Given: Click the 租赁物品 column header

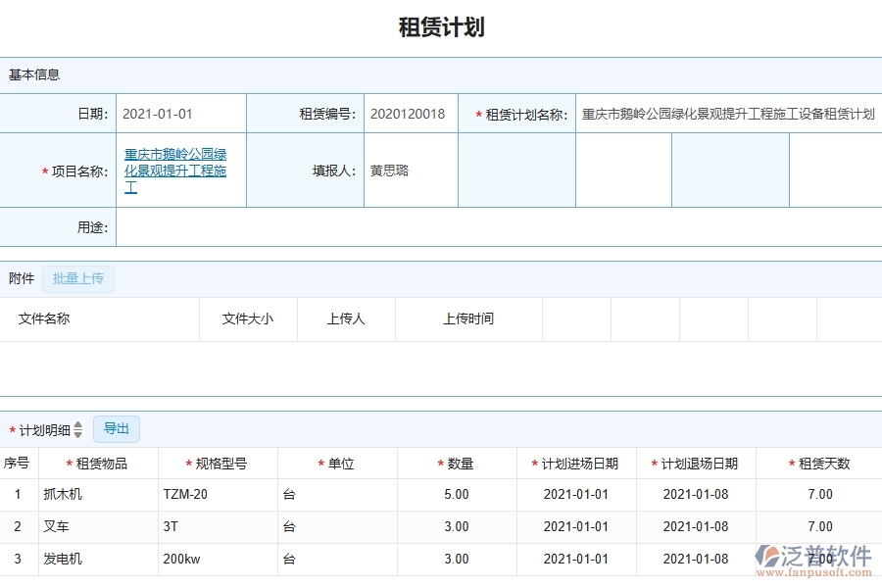Looking at the screenshot, I should (x=98, y=464).
